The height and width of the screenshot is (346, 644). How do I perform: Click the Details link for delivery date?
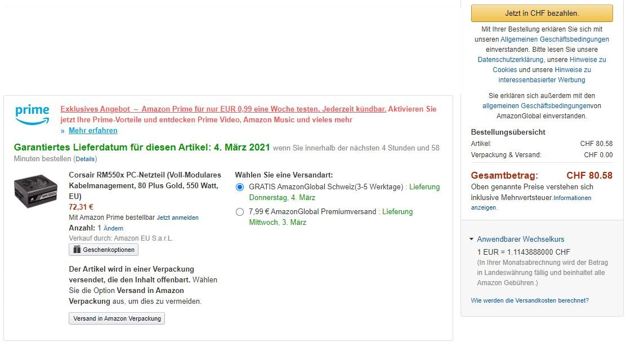(x=86, y=159)
